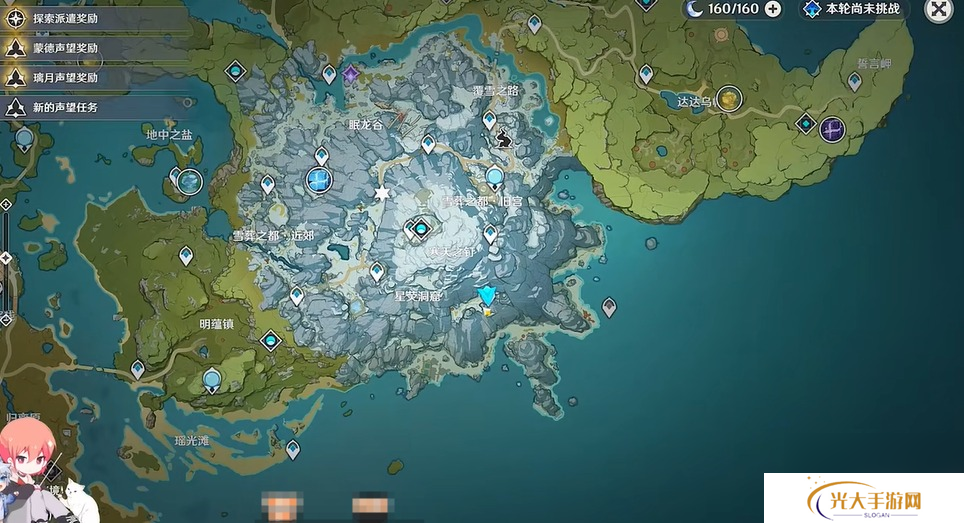This screenshot has width=964, height=523.
Task: Click the golden boss icon at 达达乌帕谷
Action: (x=731, y=98)
